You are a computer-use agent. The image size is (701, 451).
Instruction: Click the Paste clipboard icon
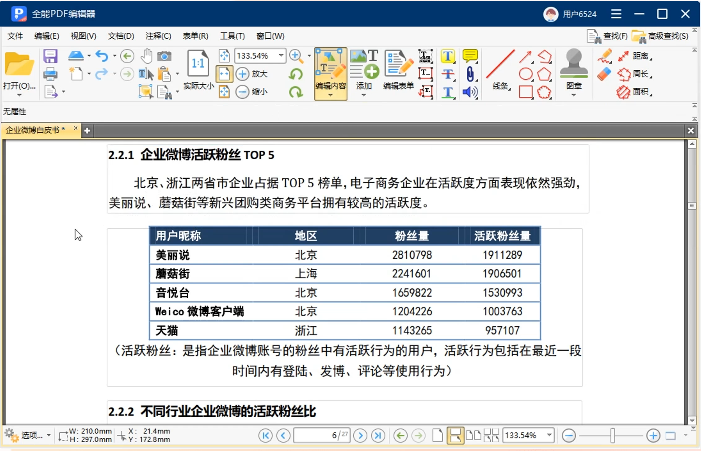point(165,74)
